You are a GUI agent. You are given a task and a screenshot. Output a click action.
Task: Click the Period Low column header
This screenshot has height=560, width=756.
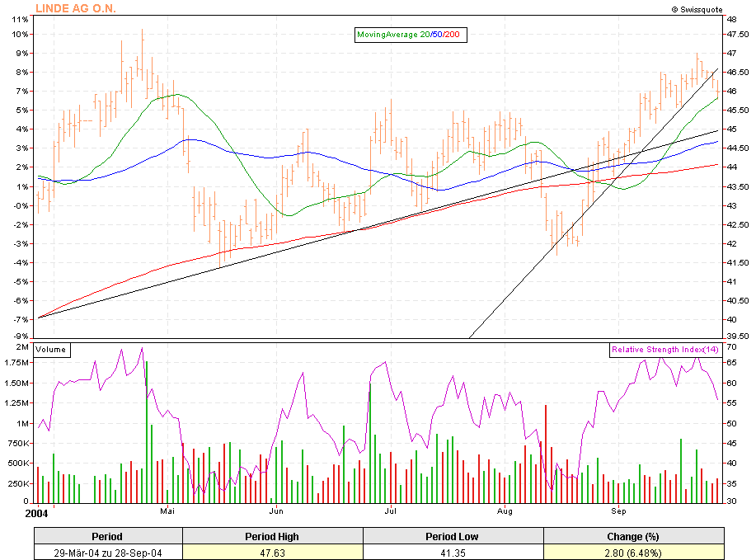(453, 537)
